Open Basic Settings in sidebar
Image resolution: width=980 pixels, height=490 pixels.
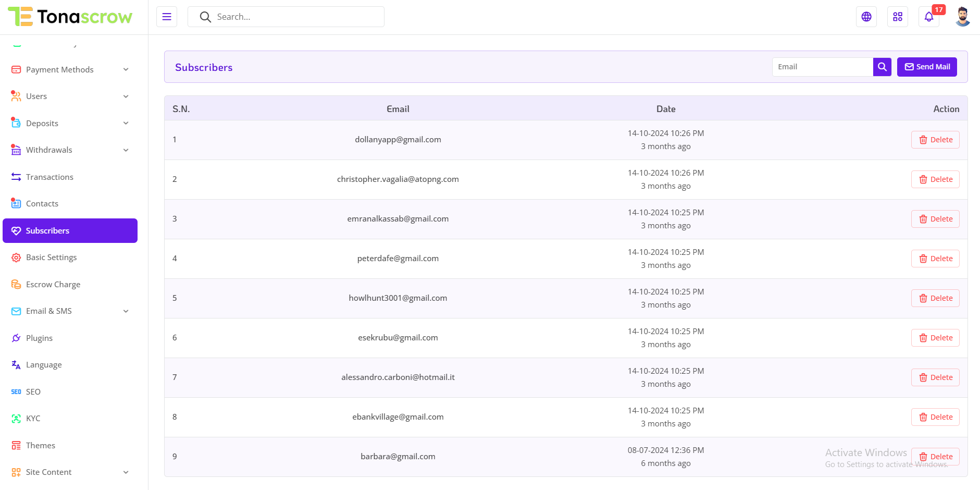coord(51,257)
